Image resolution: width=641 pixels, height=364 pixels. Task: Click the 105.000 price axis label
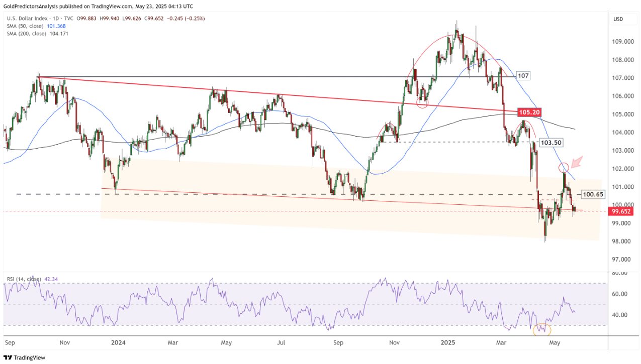622,114
